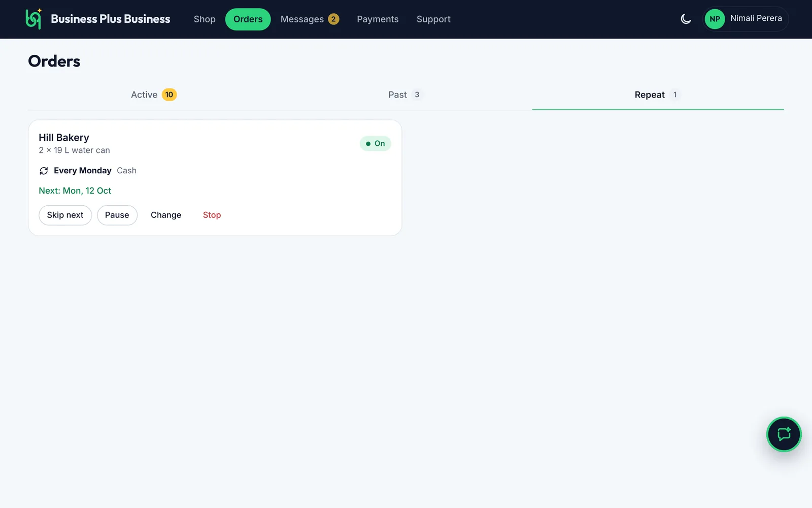Viewport: 812px width, 508px height.
Task: Click the 'Every Monday' schedule text
Action: pos(83,171)
